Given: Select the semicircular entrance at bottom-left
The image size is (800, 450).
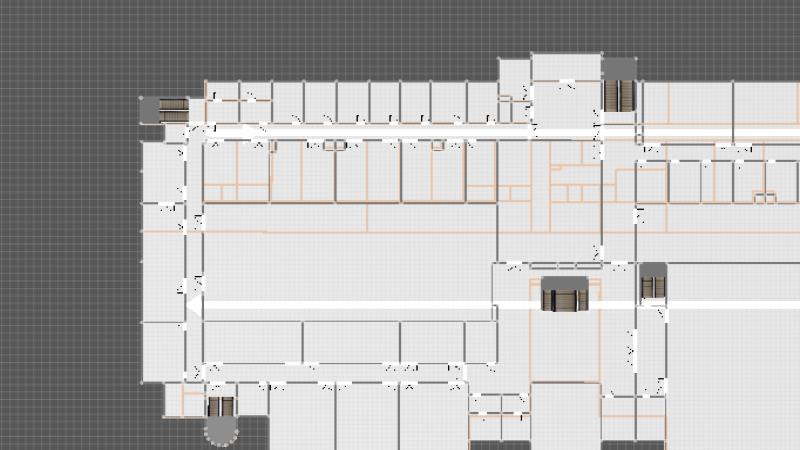Looking at the screenshot, I should [220, 430].
